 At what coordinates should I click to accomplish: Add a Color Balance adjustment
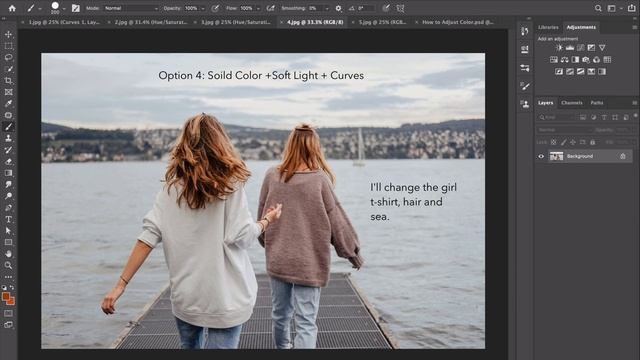tap(564, 60)
